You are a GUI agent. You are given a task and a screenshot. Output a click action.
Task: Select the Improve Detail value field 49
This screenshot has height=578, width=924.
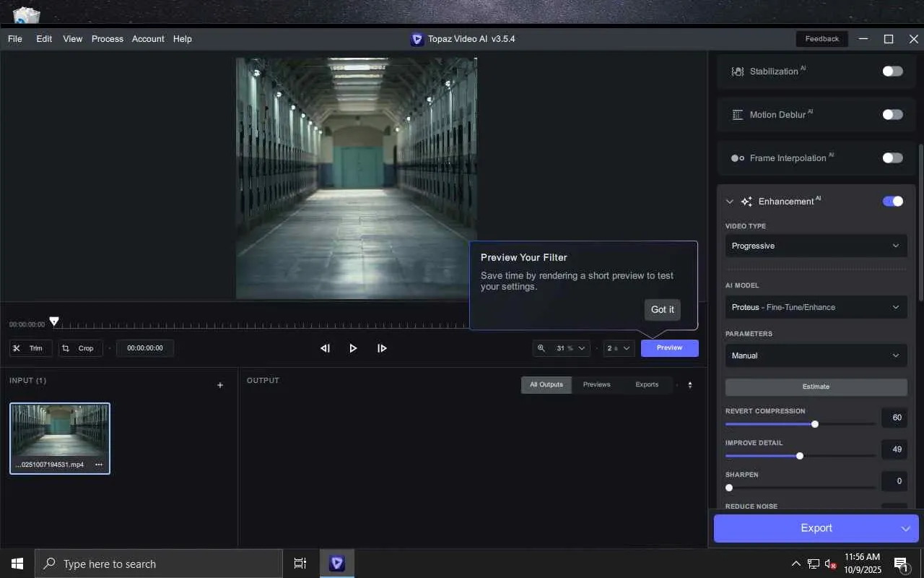[x=894, y=449]
